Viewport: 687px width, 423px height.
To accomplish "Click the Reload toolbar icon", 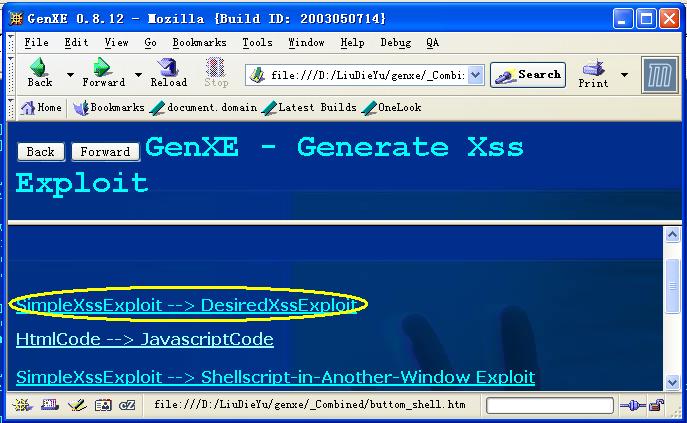I will [168, 72].
